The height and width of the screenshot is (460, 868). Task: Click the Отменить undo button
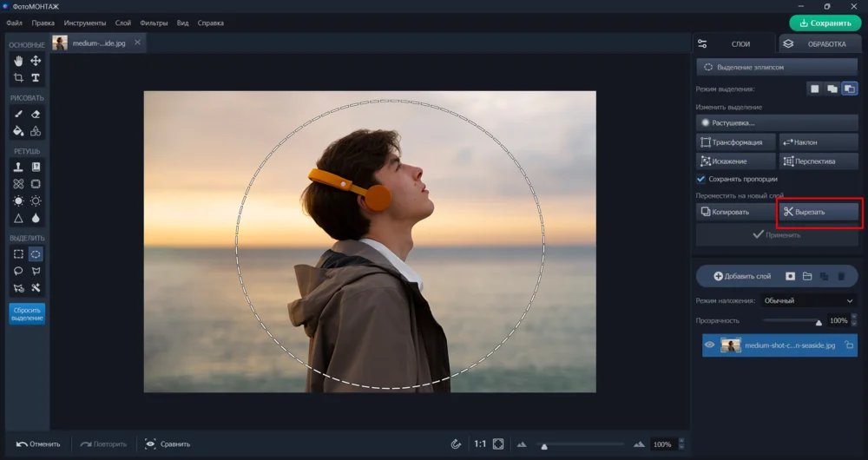38,444
